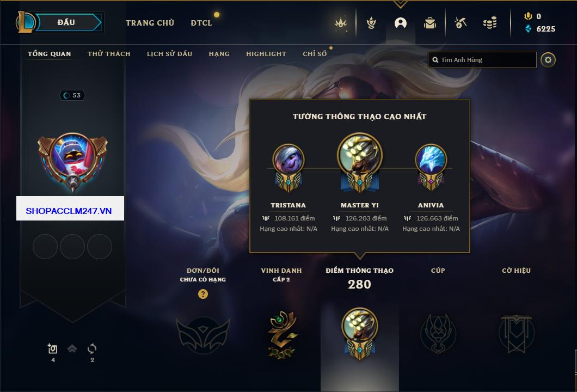Open the Collection backpack icon
The height and width of the screenshot is (392, 577).
[430, 23]
